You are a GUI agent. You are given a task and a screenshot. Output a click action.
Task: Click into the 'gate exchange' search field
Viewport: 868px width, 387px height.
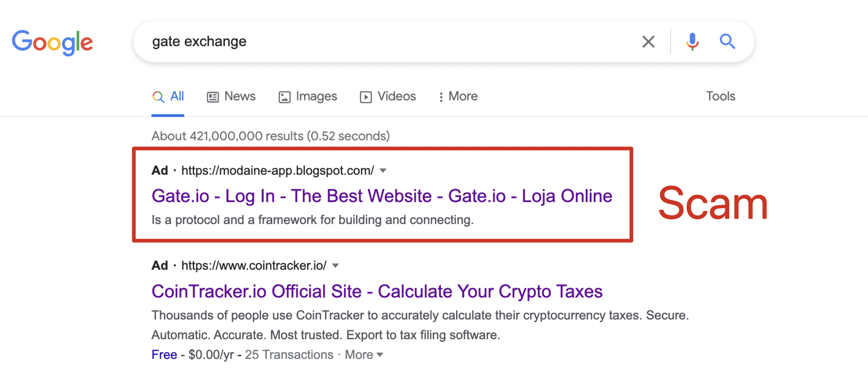(392, 41)
